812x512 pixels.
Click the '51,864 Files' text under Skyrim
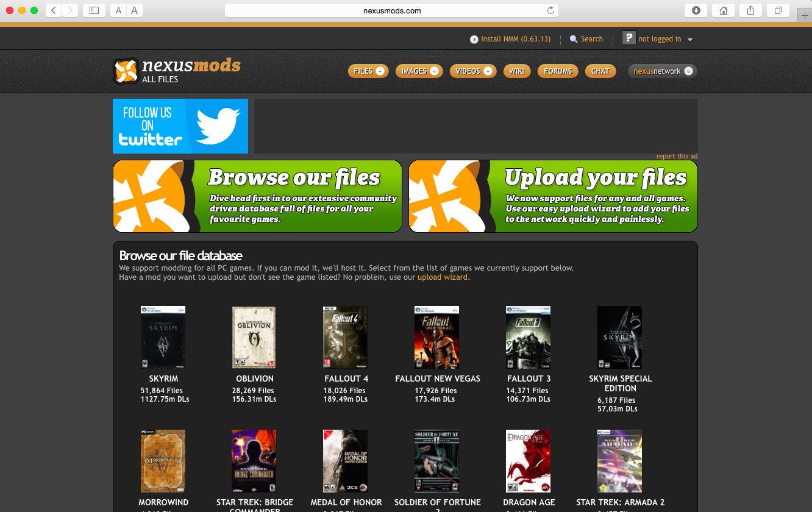click(x=162, y=391)
